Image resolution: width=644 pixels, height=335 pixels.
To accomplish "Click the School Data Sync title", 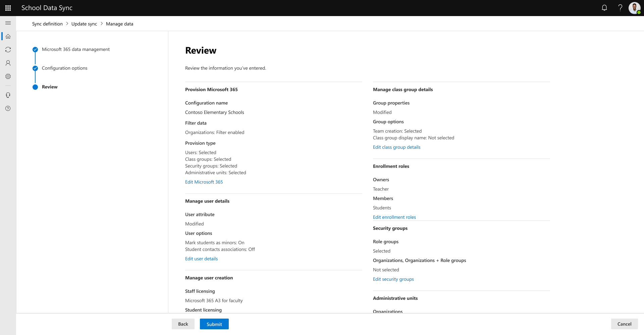I will [x=47, y=8].
